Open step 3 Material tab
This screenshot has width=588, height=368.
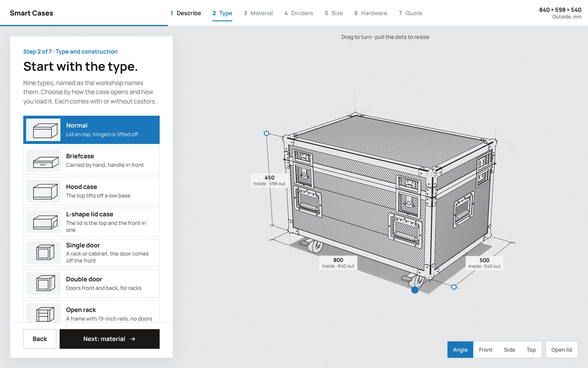click(x=258, y=13)
